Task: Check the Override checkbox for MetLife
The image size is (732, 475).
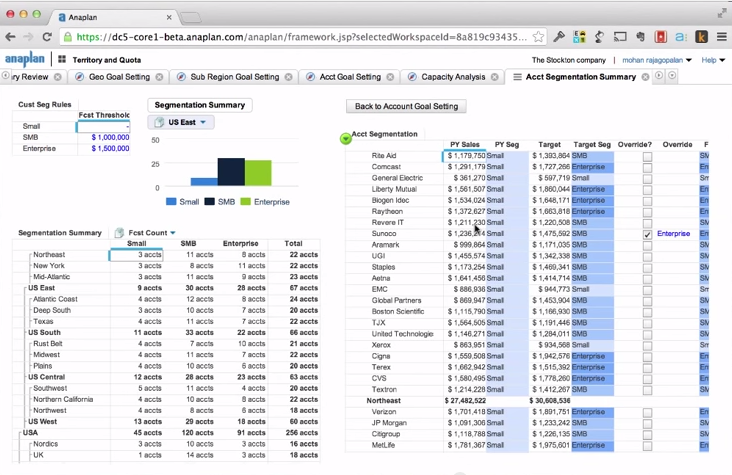Action: [647, 446]
